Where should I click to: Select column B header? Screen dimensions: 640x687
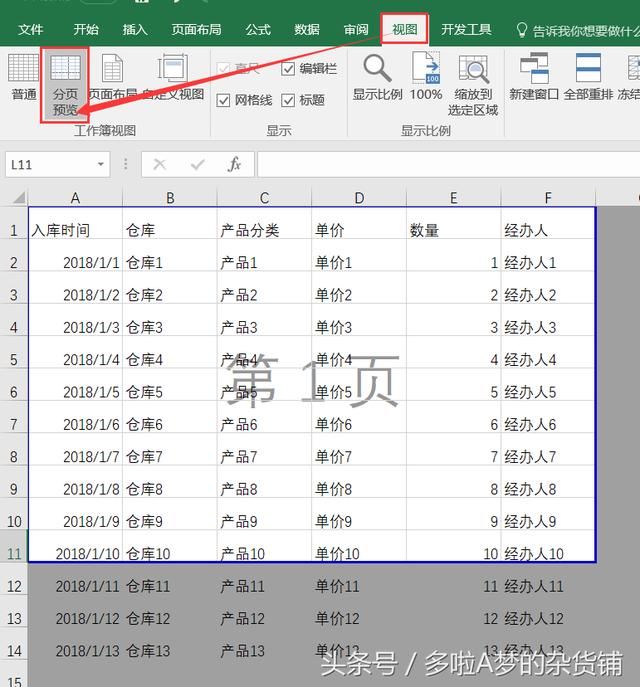click(x=170, y=198)
